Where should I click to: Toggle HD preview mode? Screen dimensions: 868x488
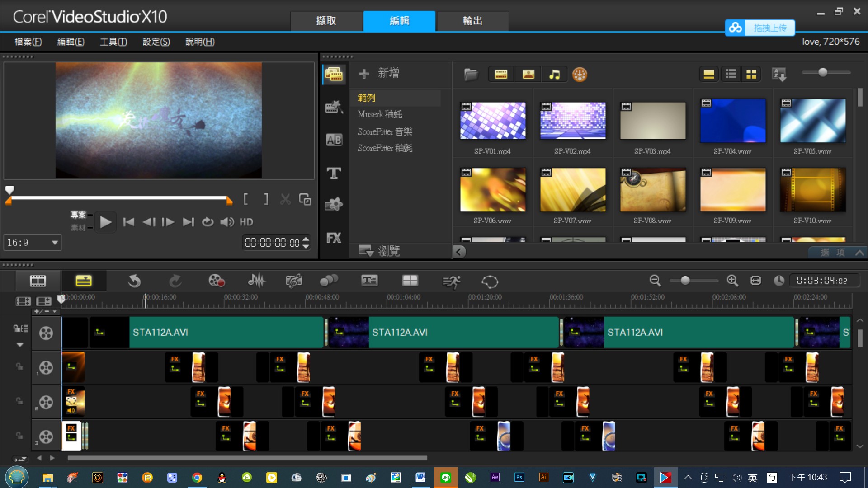(x=246, y=222)
